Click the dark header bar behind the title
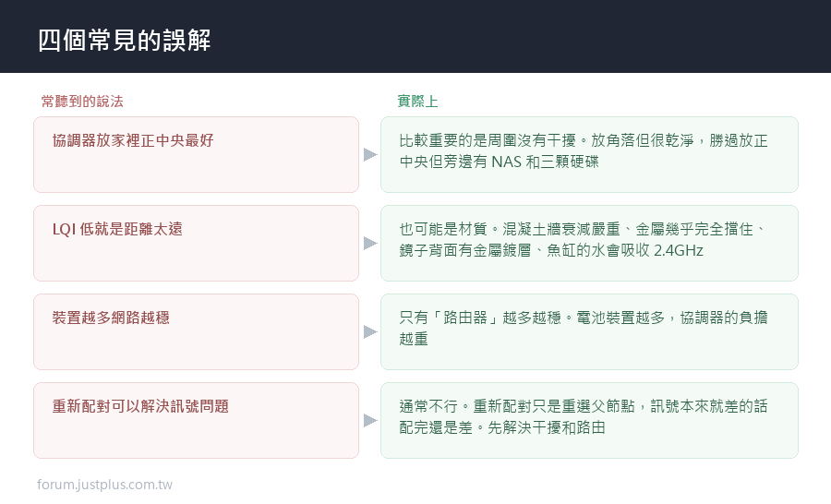The height and width of the screenshot is (504, 831). coord(415,36)
